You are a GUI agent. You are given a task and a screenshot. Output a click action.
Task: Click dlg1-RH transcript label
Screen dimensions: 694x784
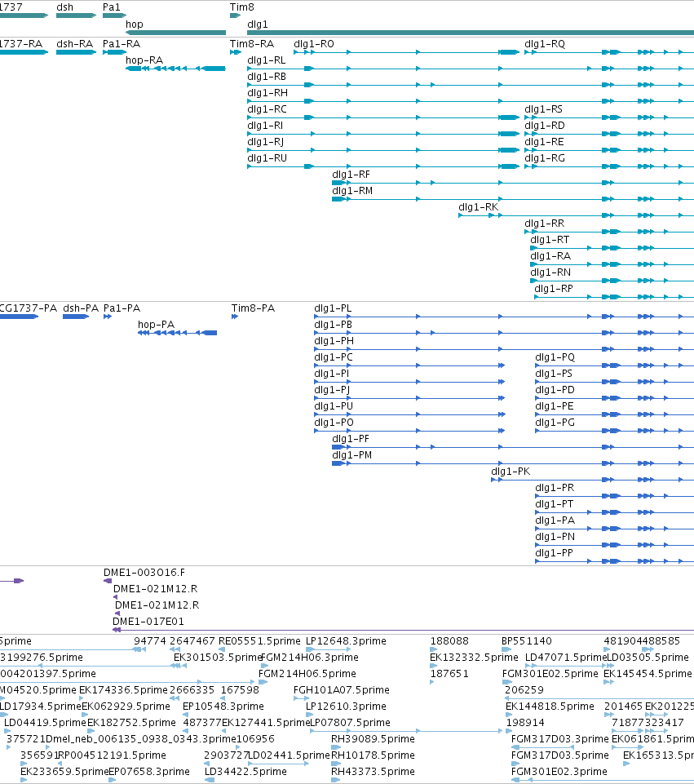coord(267,92)
